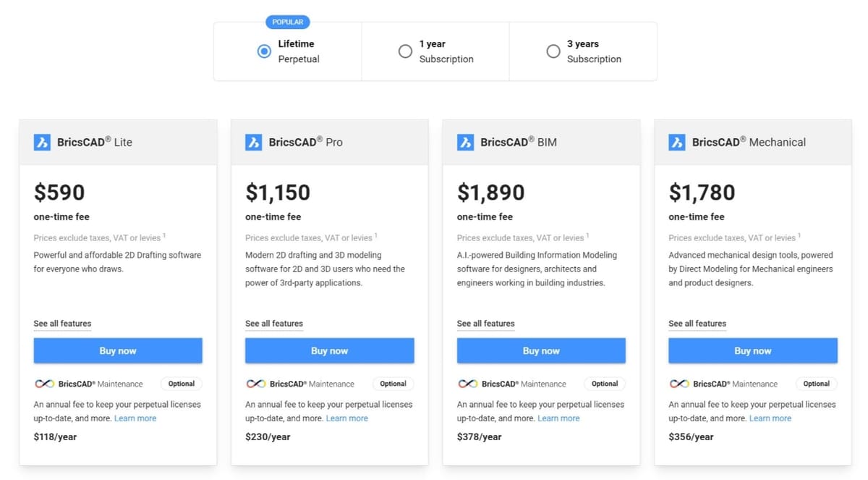The image size is (868, 480).
Task: Click the BricsCAD BIM logo icon
Action: [x=465, y=142]
